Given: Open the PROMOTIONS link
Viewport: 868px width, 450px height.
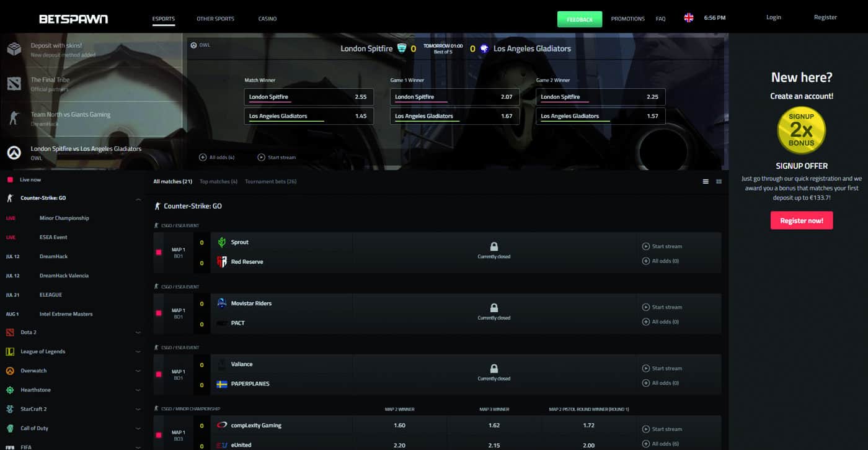Looking at the screenshot, I should point(627,19).
